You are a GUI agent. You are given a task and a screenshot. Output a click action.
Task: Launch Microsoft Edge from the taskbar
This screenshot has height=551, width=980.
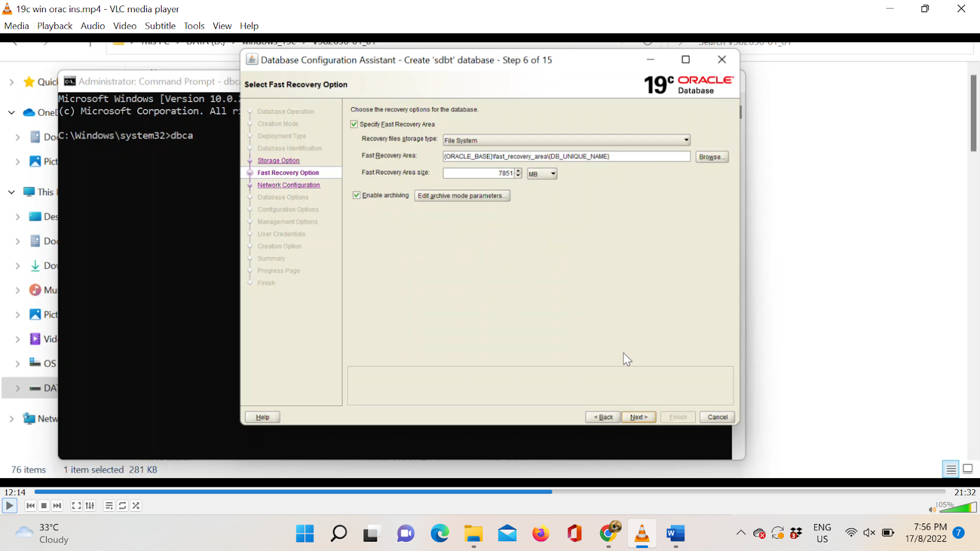440,533
